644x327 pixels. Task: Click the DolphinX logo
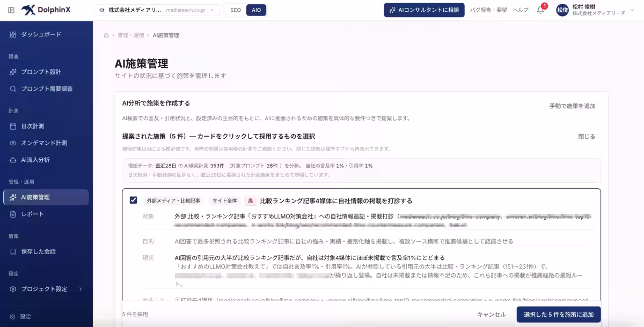(45, 10)
